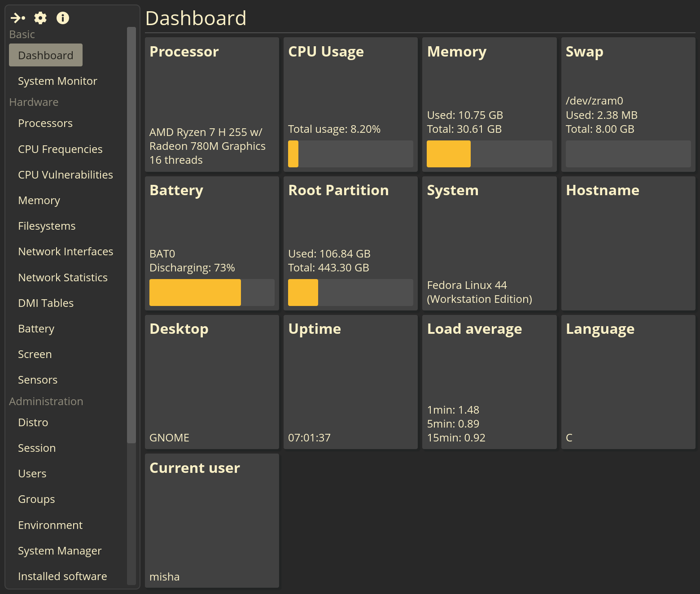Click the arrow collapse-sidebar icon
This screenshot has width=700, height=594.
(17, 18)
